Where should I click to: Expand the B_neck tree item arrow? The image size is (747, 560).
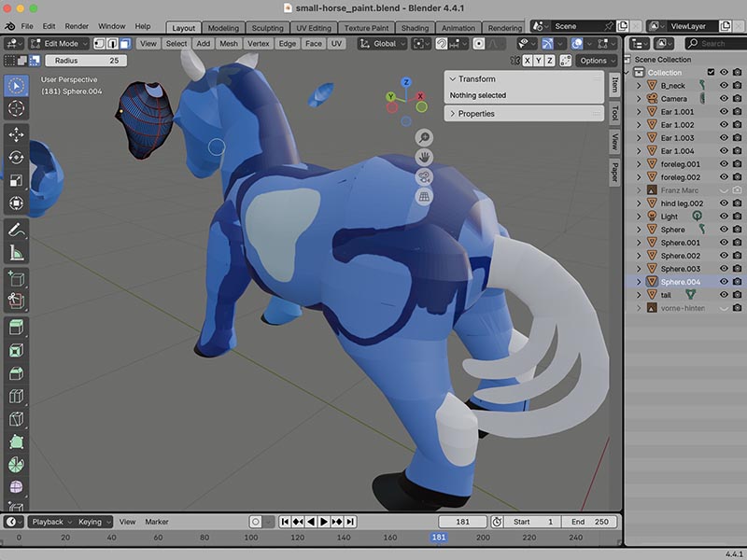[x=638, y=85]
